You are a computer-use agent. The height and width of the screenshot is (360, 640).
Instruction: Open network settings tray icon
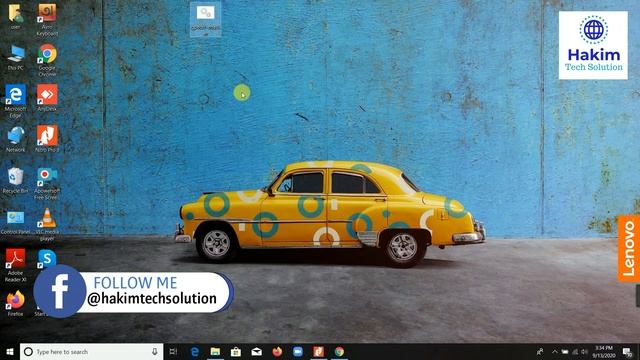[575, 351]
